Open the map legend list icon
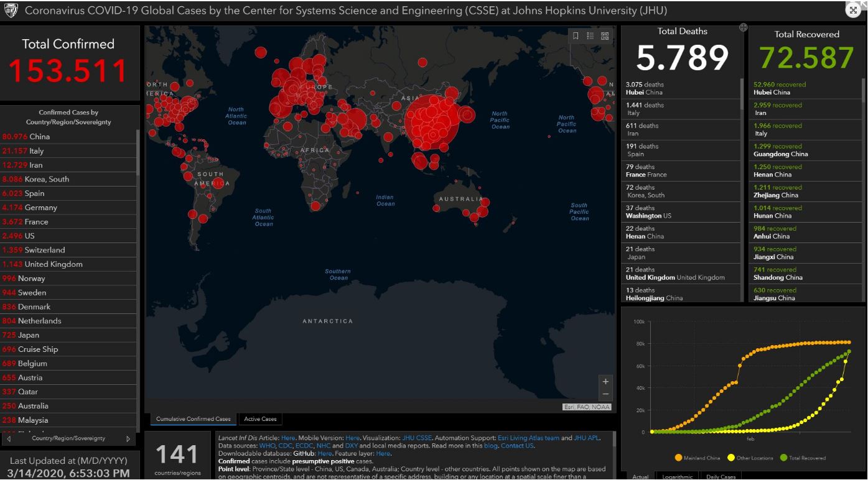The height and width of the screenshot is (480, 868). pyautogui.click(x=590, y=36)
